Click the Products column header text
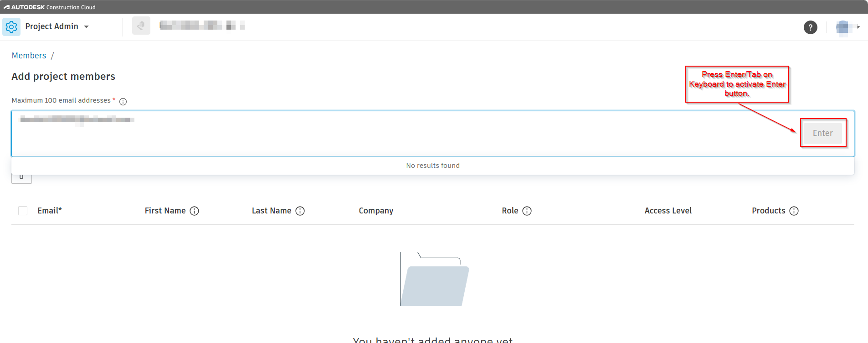The width and height of the screenshot is (868, 343). click(769, 211)
